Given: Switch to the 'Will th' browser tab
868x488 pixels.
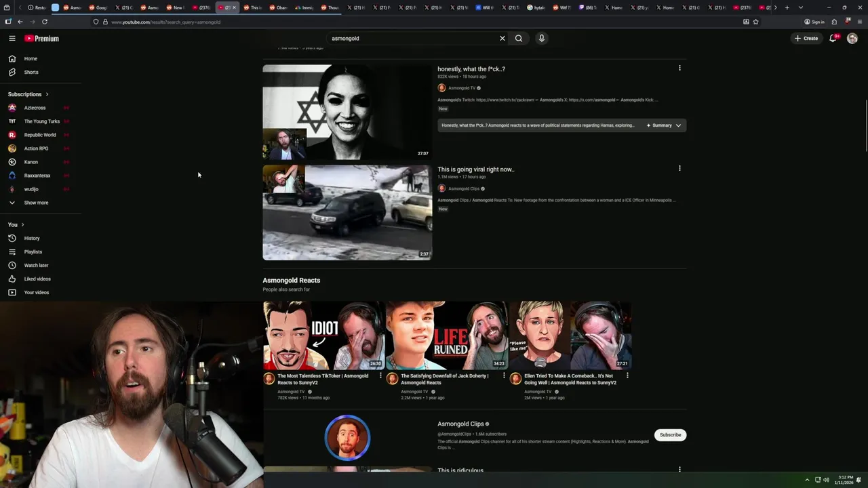Looking at the screenshot, I should click(484, 7).
